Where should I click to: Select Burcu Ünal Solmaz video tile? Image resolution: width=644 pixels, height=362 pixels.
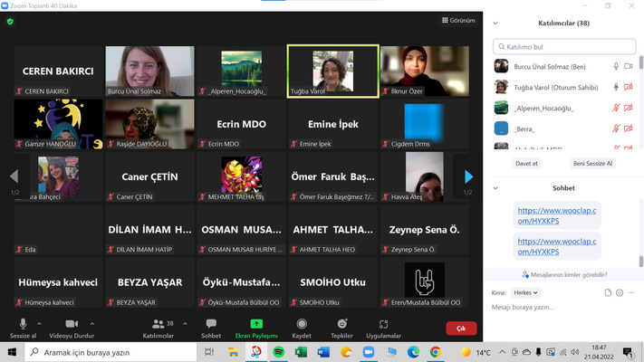(150, 71)
